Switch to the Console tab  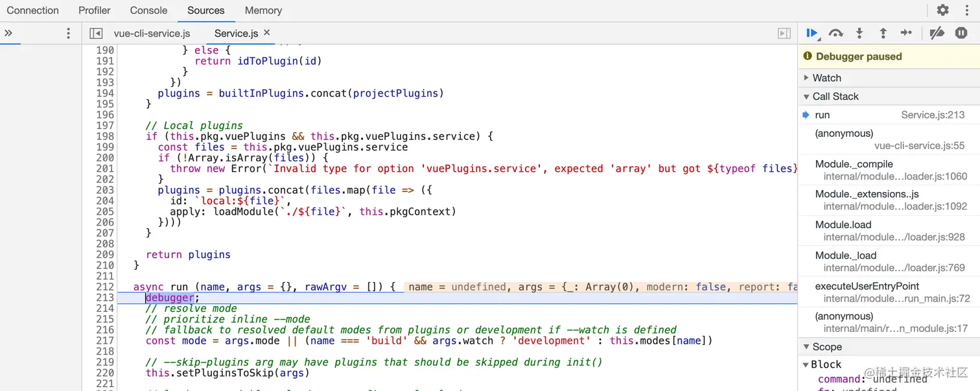point(148,10)
